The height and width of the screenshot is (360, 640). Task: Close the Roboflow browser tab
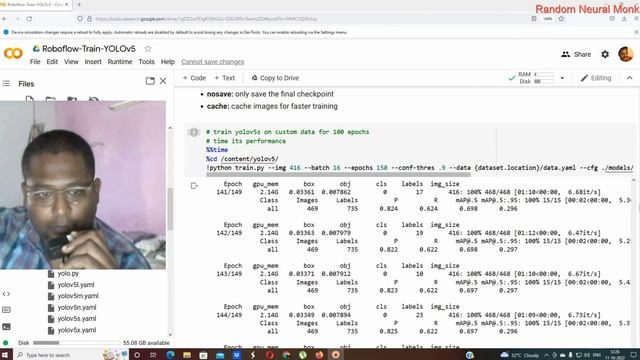tap(67, 4)
